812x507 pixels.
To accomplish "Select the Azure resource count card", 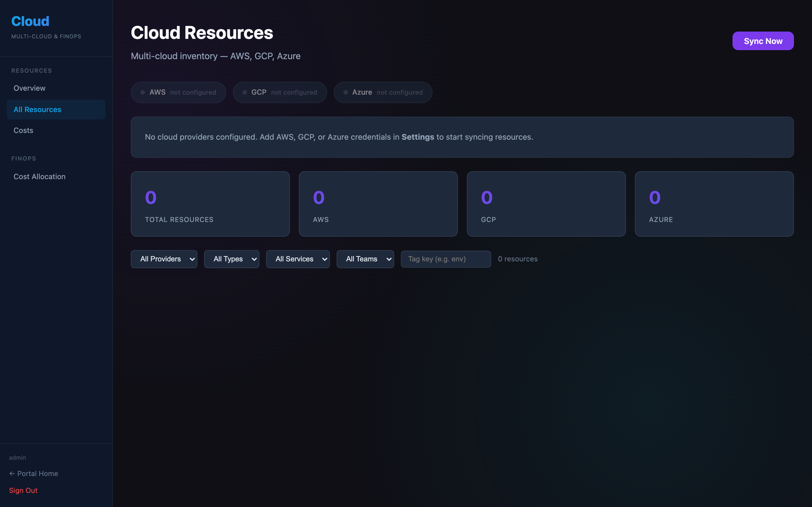I will (x=714, y=204).
